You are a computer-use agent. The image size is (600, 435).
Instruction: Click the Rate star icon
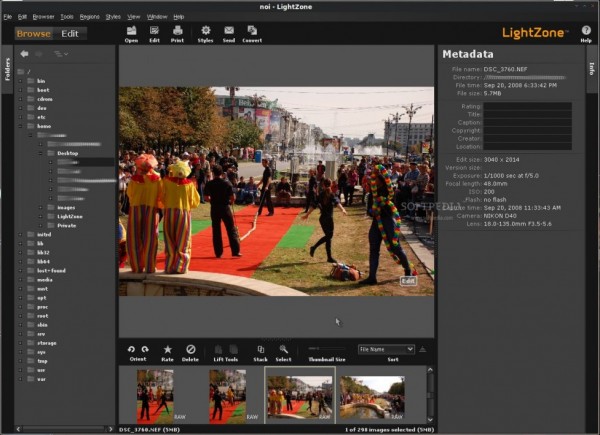point(167,351)
